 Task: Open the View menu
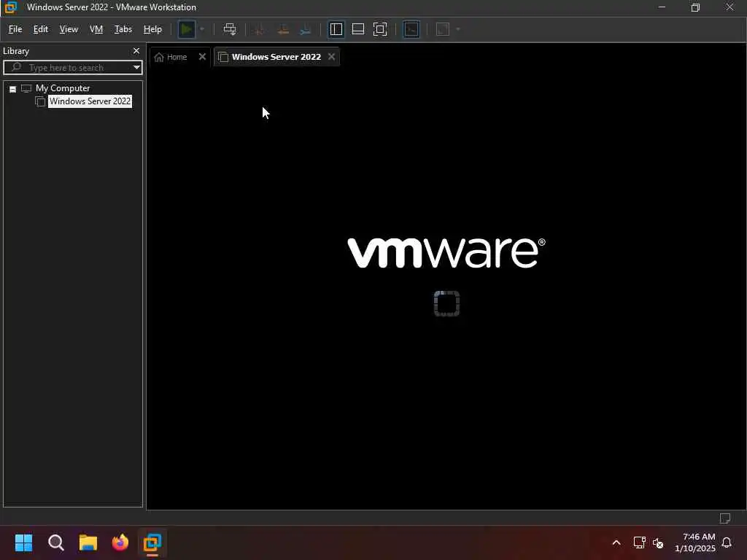click(69, 29)
